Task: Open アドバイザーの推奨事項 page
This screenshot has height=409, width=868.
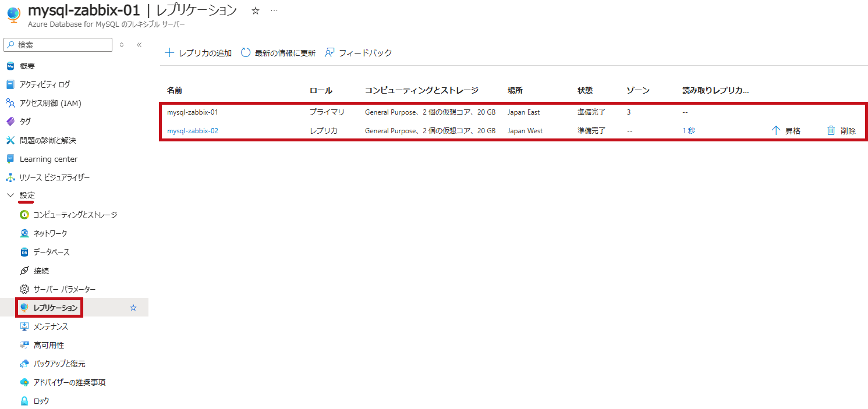Action: pyautogui.click(x=69, y=382)
